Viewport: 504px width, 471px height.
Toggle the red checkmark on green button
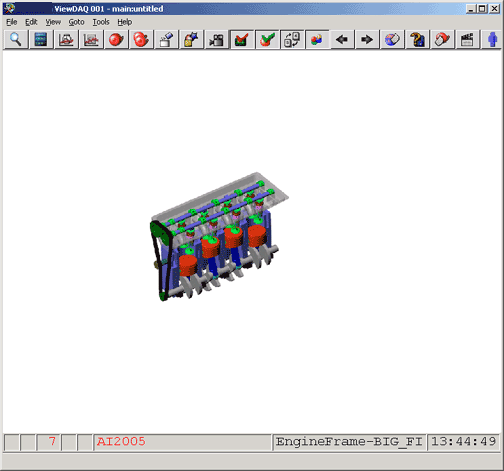242,40
